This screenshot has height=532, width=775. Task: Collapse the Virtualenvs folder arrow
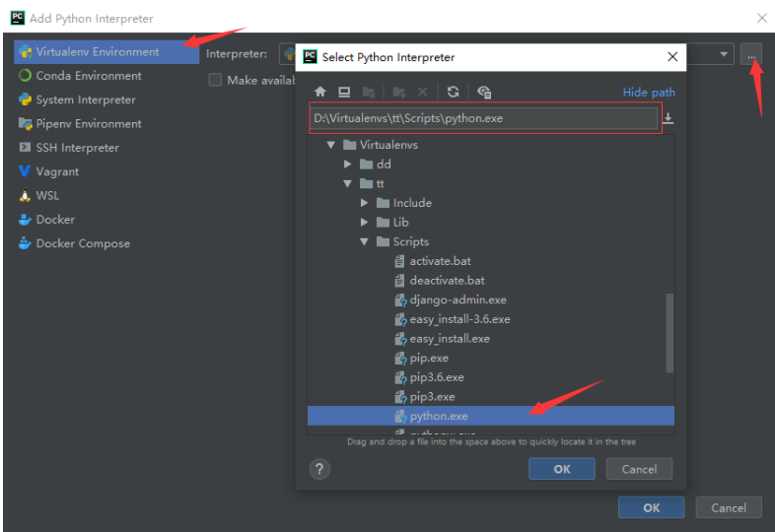tap(331, 145)
